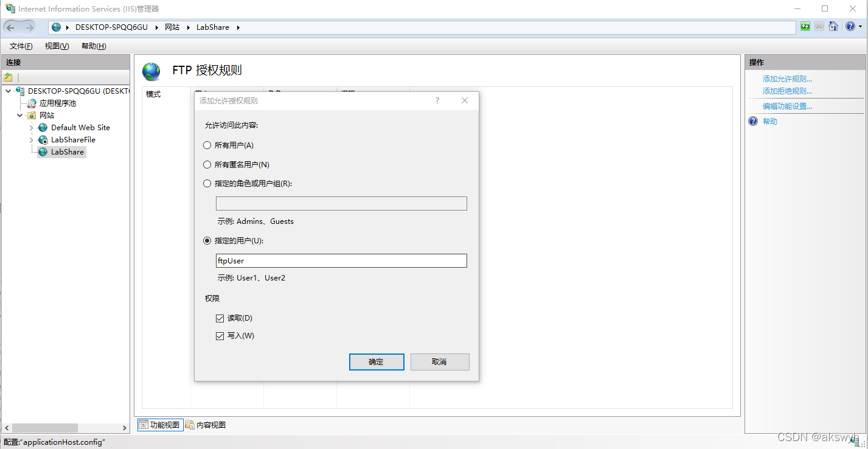Click the 添加拒绝规则... action link
The width and height of the screenshot is (868, 449).
(x=787, y=91)
